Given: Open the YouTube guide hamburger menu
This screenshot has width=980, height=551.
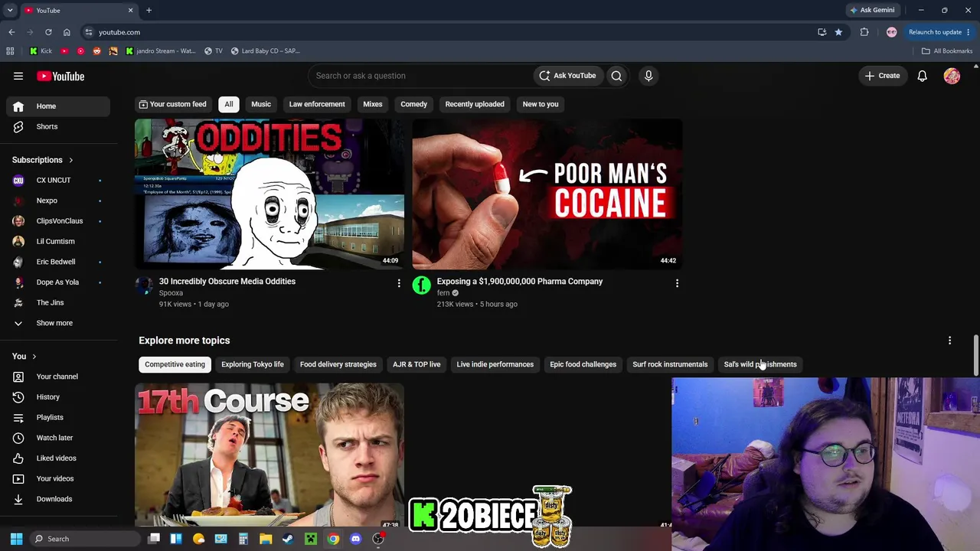Looking at the screenshot, I should [x=18, y=76].
